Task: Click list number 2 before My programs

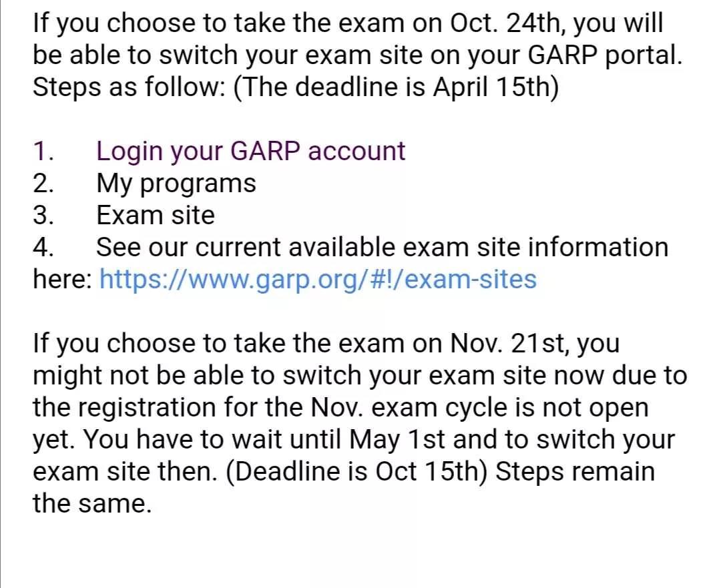Action: 43,184
